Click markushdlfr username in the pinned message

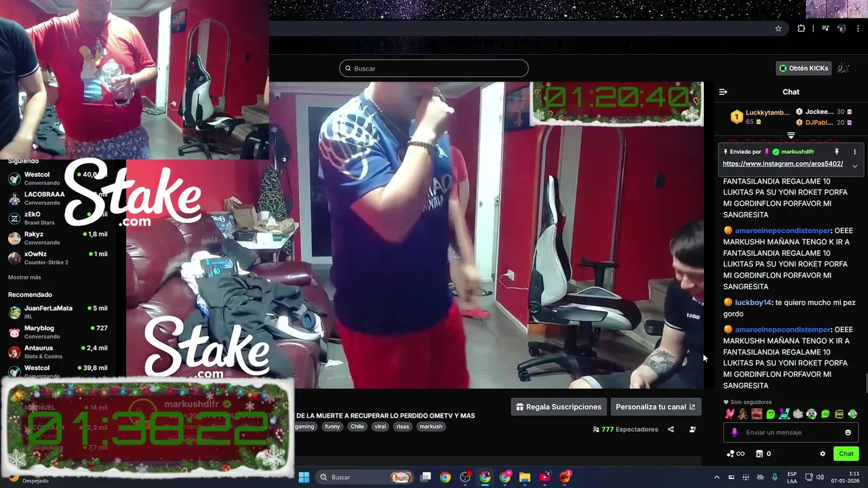coord(797,152)
